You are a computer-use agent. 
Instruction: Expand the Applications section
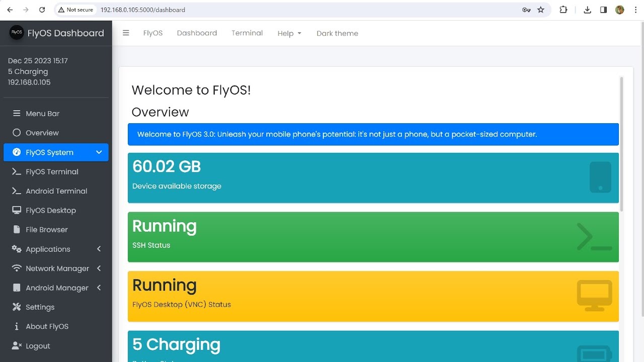coord(48,249)
